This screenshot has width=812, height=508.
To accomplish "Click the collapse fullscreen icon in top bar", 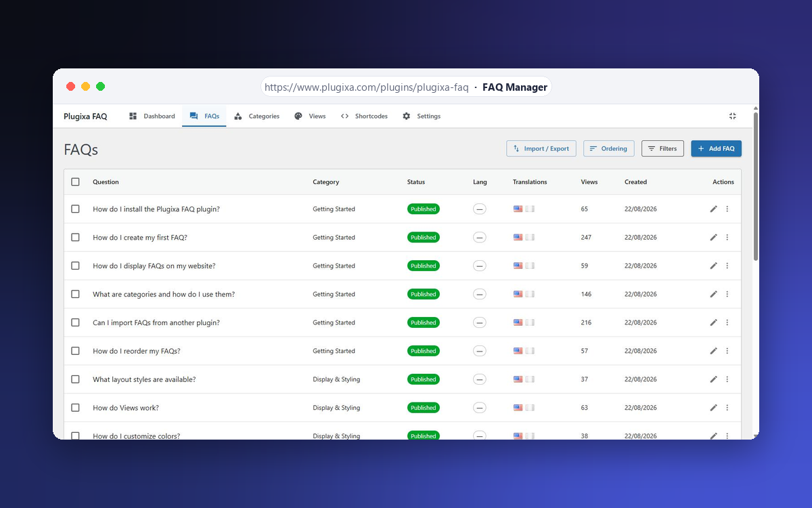I will [732, 117].
